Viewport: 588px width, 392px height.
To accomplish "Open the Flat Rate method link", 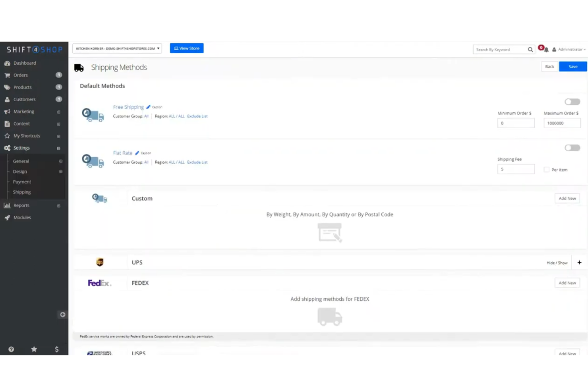I will tap(122, 153).
